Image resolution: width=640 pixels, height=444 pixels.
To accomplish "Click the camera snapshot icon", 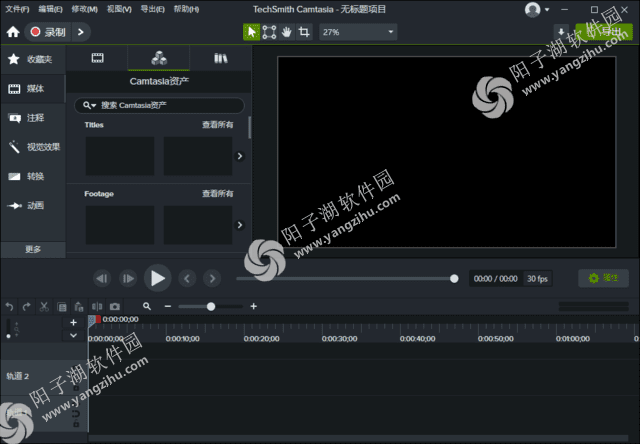I will click(115, 306).
